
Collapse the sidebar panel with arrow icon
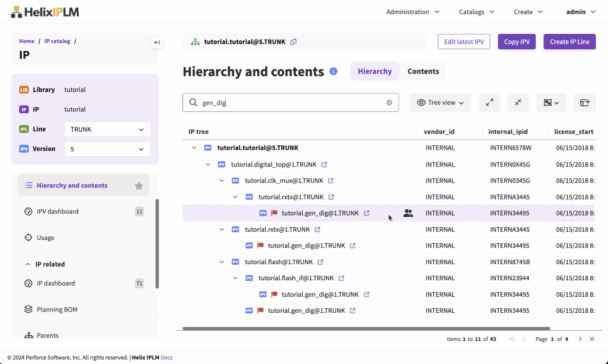click(x=157, y=43)
